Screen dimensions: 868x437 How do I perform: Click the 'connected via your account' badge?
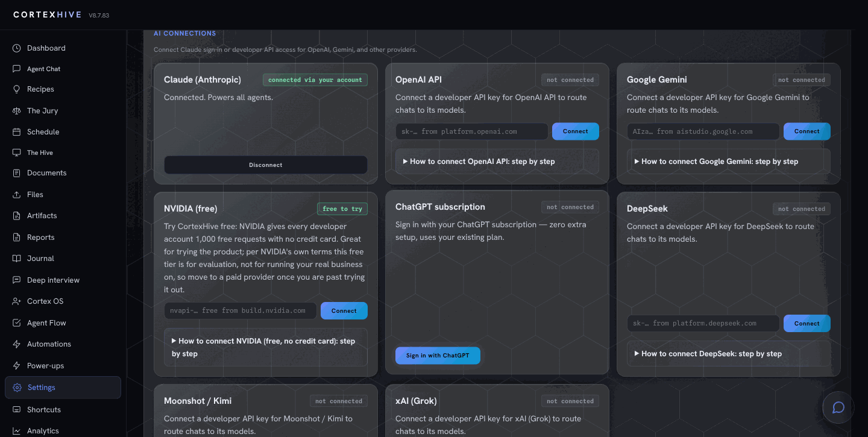tap(315, 80)
